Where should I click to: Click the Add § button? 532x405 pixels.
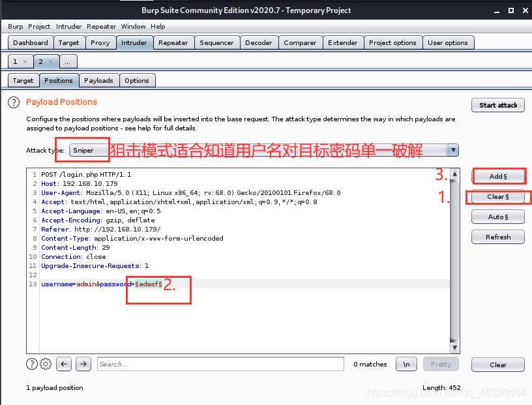(498, 176)
